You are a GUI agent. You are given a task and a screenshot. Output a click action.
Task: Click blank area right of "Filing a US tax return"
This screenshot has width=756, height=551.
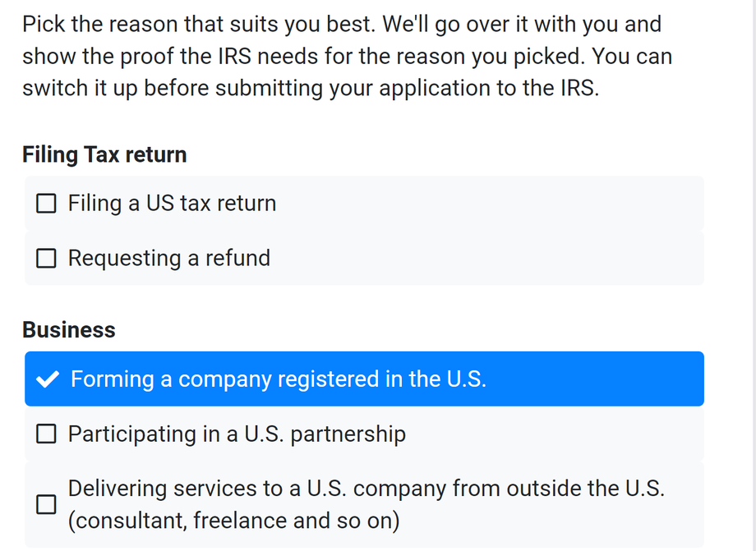[x=493, y=204]
